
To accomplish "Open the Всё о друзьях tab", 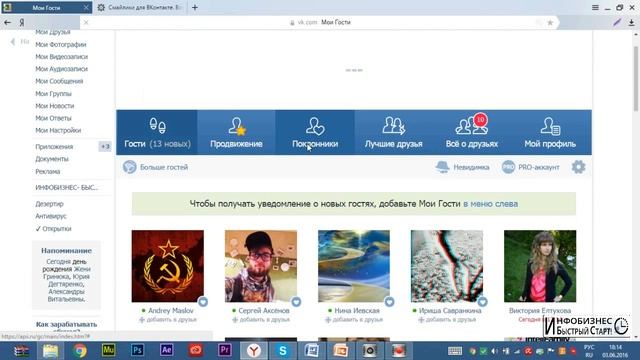I will (x=472, y=132).
